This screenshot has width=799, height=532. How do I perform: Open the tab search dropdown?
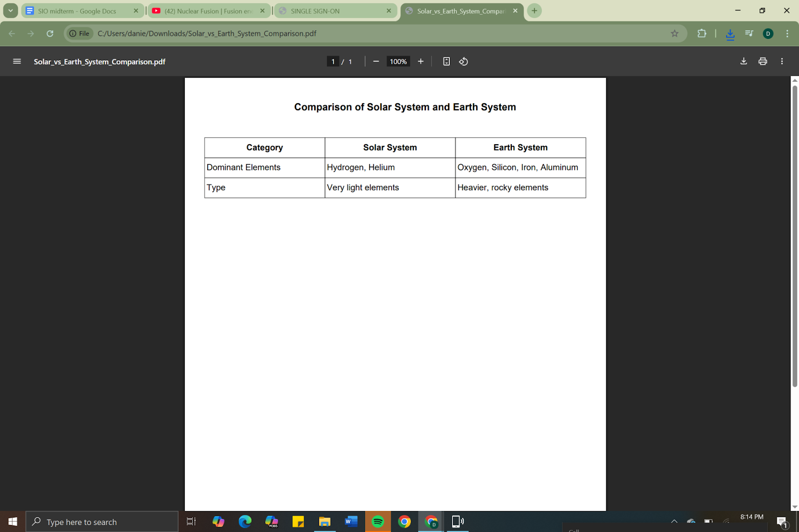[10, 10]
